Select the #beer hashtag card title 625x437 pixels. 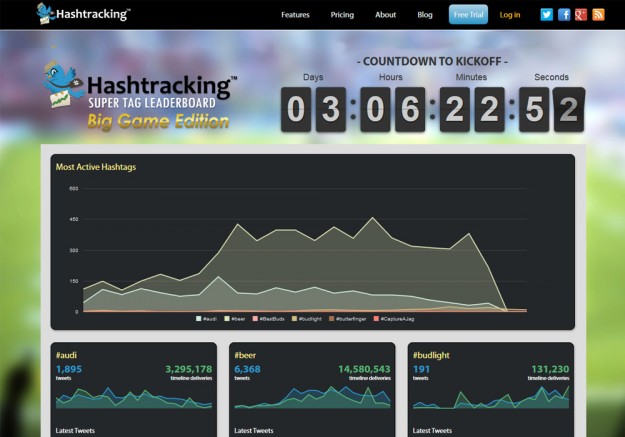pyautogui.click(x=245, y=354)
